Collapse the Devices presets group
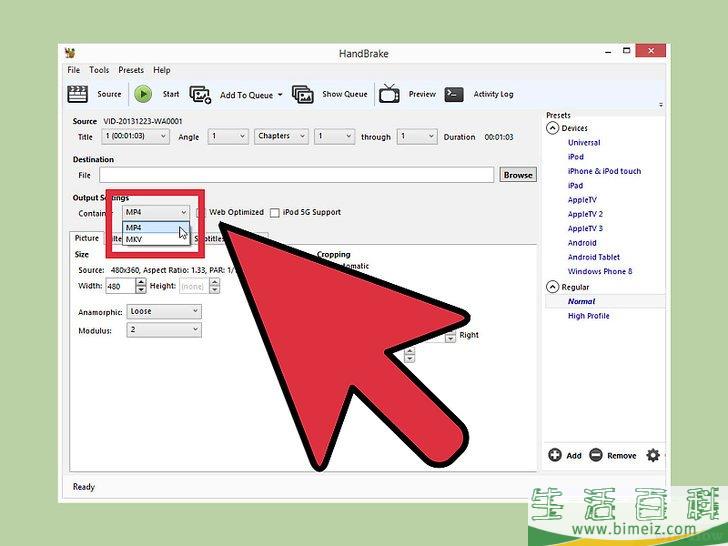 pos(552,128)
